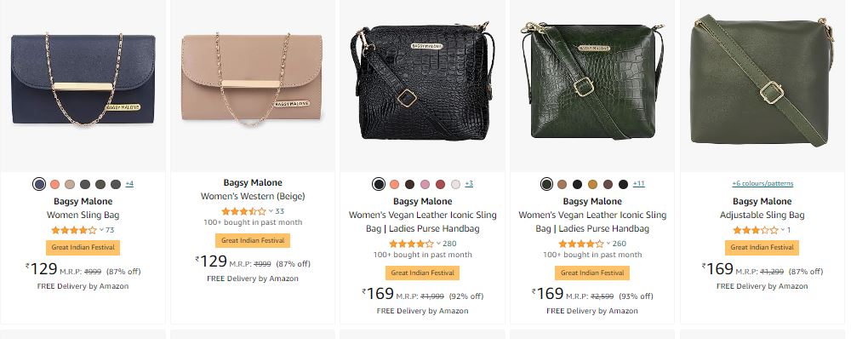Select selected navy swatch for Women Sling Bag
The image size is (868, 339).
pyautogui.click(x=39, y=185)
